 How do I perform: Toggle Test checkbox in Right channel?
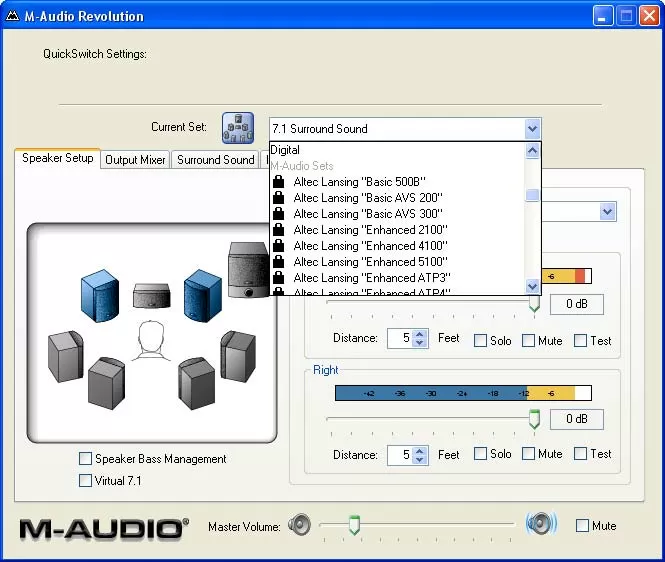[x=580, y=454]
